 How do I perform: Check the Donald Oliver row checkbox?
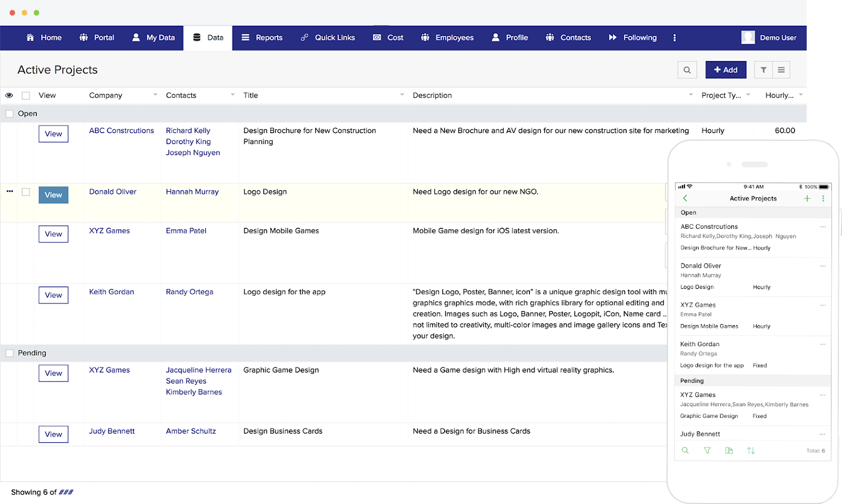pyautogui.click(x=26, y=192)
